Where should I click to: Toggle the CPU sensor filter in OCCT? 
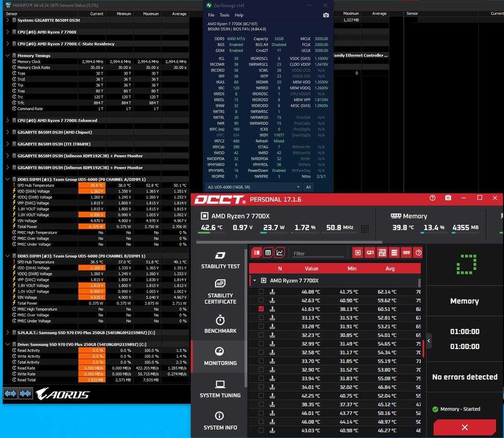[x=358, y=253]
